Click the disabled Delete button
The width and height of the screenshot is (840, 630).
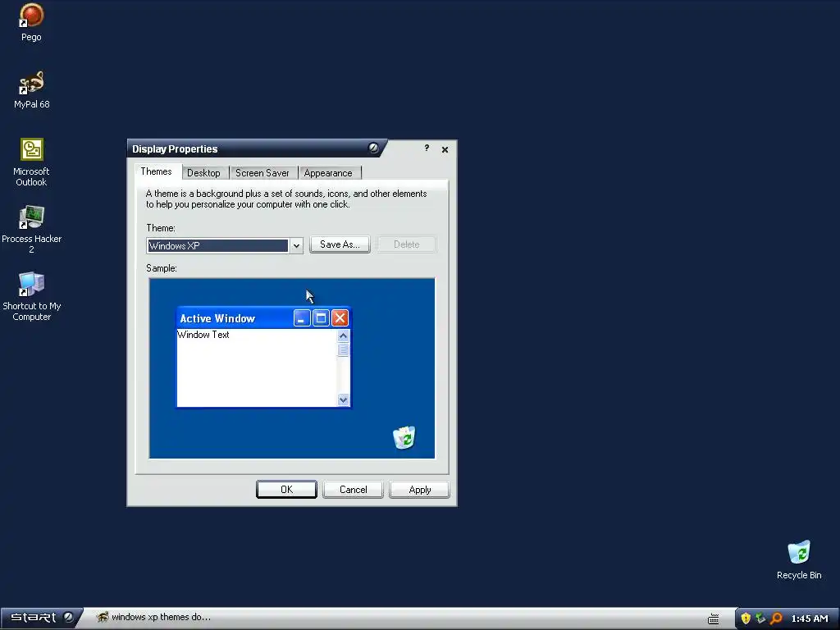407,244
